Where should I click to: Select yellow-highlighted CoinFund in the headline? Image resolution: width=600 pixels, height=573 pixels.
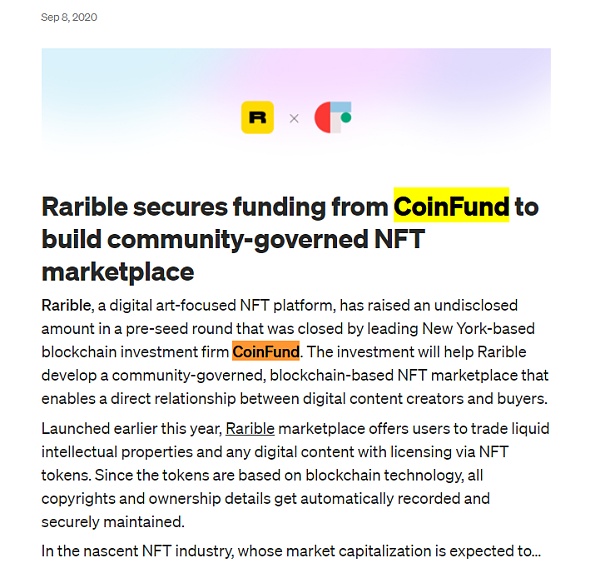pyautogui.click(x=452, y=207)
